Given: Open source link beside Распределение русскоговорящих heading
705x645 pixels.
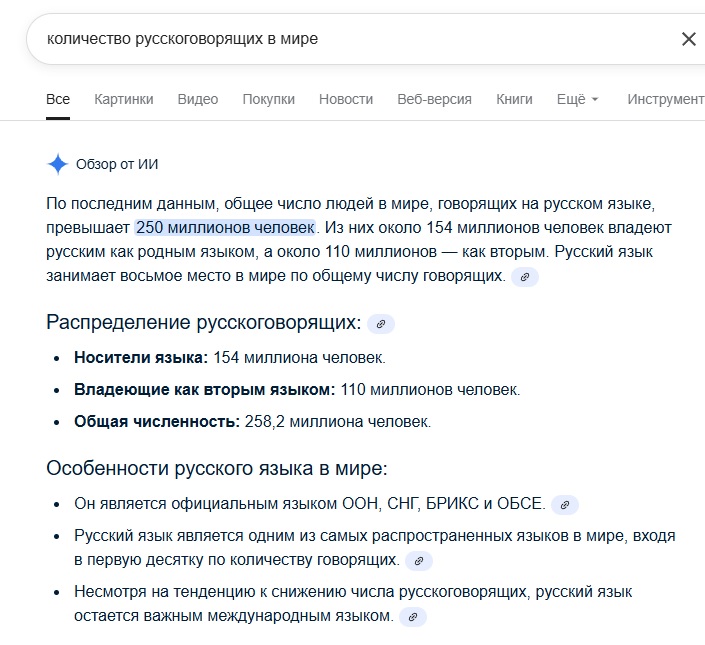Looking at the screenshot, I should [381, 324].
